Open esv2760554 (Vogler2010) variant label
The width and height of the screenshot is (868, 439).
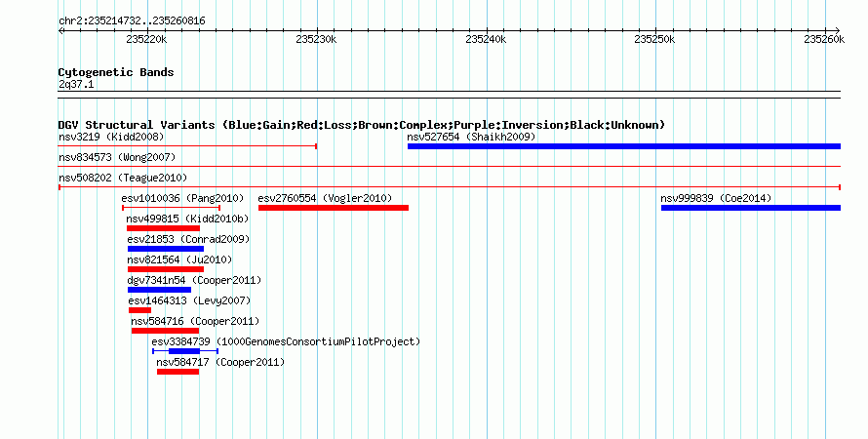[325, 198]
